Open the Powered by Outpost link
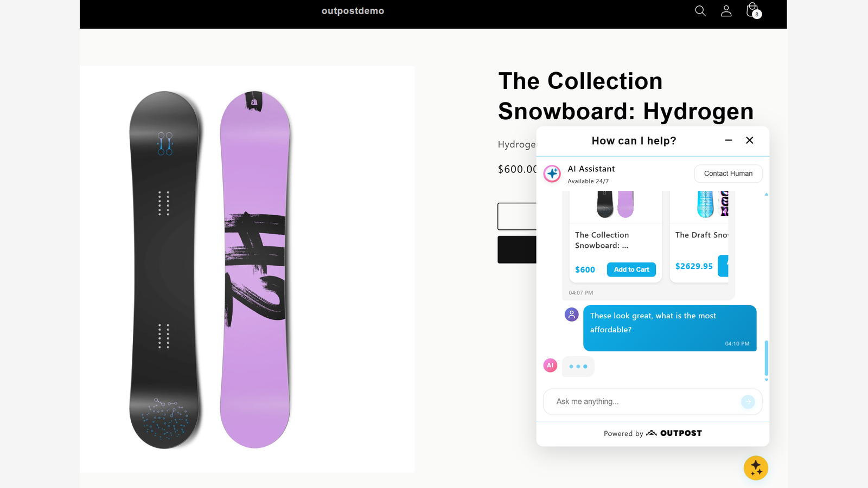This screenshot has width=868, height=488. pyautogui.click(x=653, y=433)
